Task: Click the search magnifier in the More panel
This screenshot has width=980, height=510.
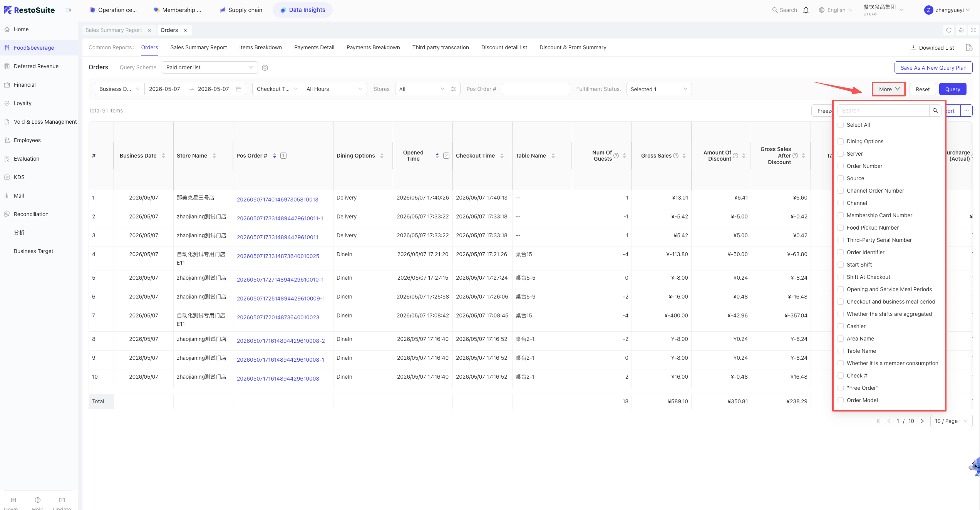Action: (x=935, y=111)
